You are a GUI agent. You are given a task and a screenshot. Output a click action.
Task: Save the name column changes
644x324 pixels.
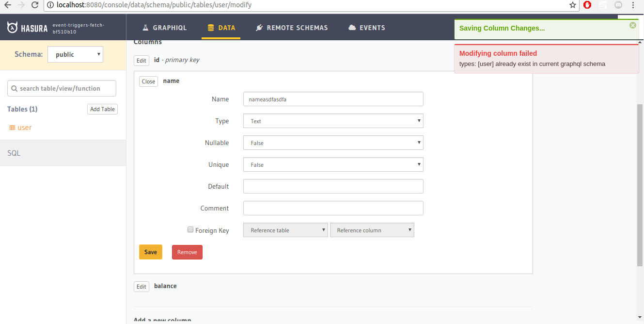(150, 252)
